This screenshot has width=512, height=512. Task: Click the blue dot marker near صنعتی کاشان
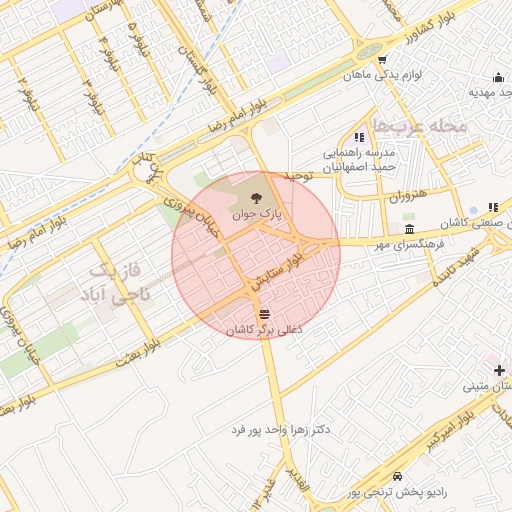tap(473, 210)
